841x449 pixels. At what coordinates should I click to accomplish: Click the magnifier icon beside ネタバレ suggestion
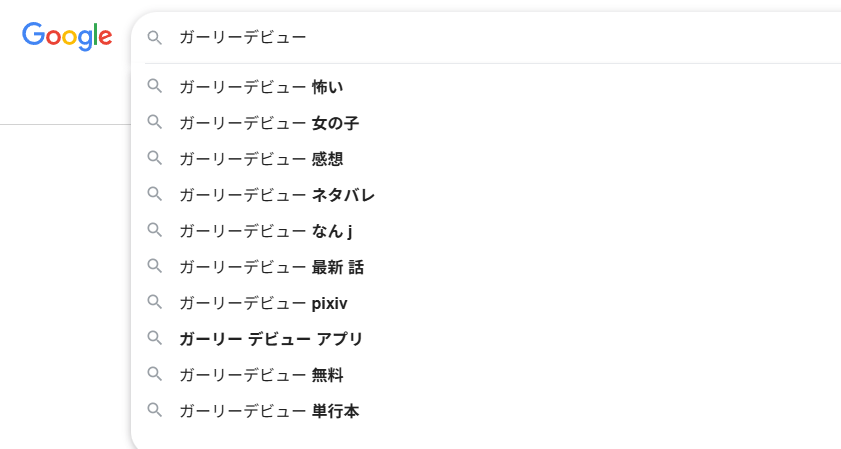(x=154, y=194)
